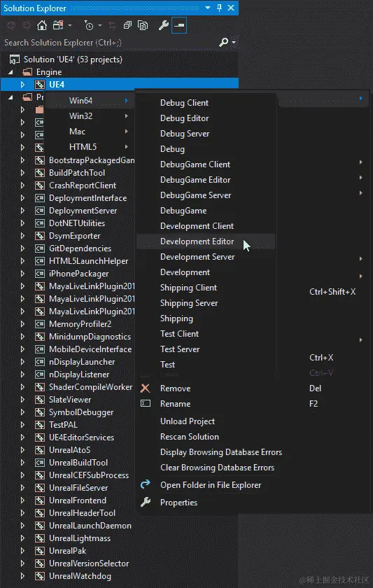
Task: Open the Win32 submenu arrow
Action: [127, 116]
